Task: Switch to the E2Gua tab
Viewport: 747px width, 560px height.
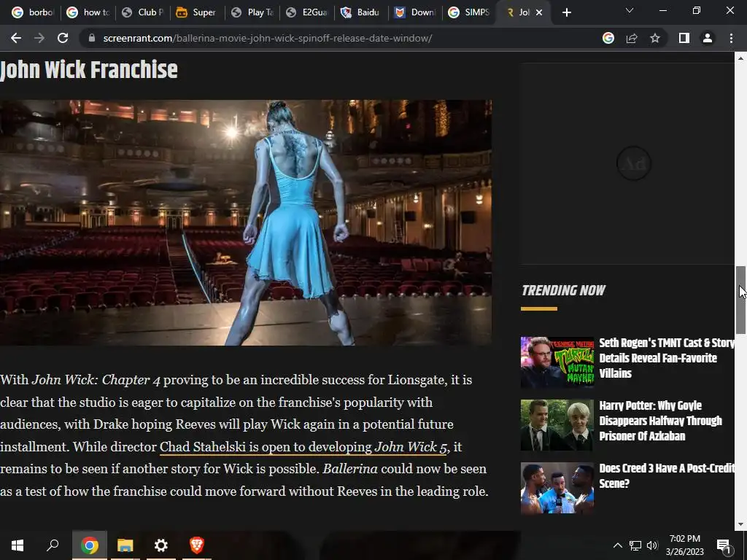Action: 307,12
